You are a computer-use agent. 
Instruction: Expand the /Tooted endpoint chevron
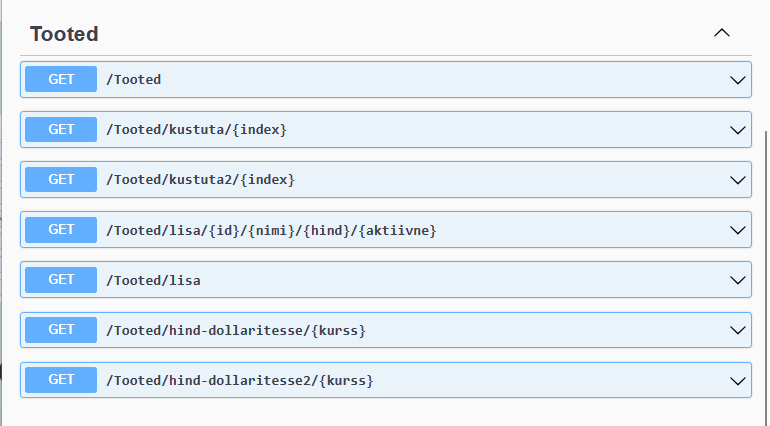click(x=739, y=80)
